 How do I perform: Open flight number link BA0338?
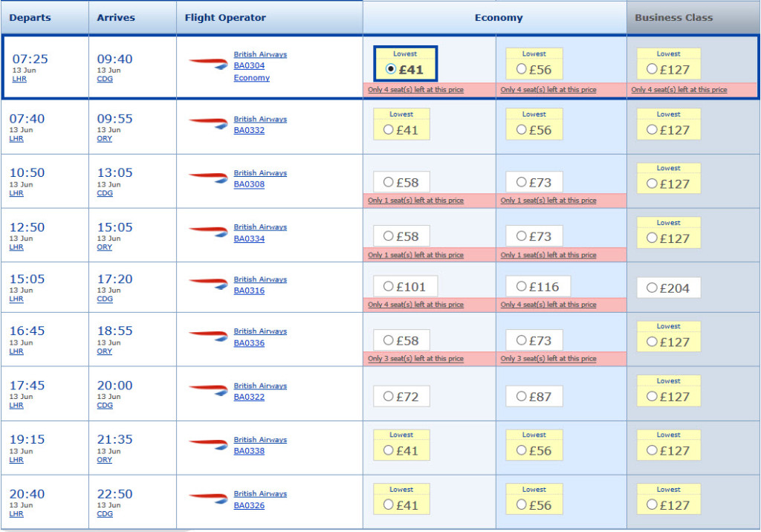click(249, 451)
